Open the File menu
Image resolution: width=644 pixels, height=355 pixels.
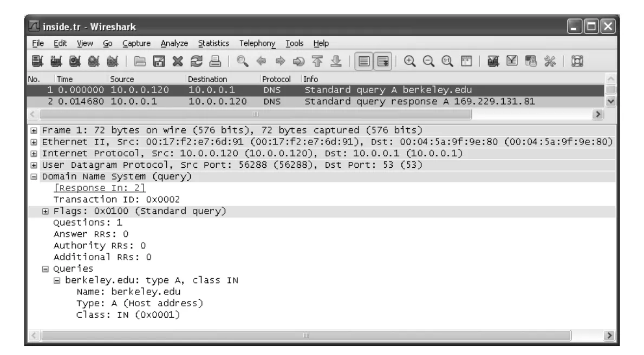(x=38, y=43)
